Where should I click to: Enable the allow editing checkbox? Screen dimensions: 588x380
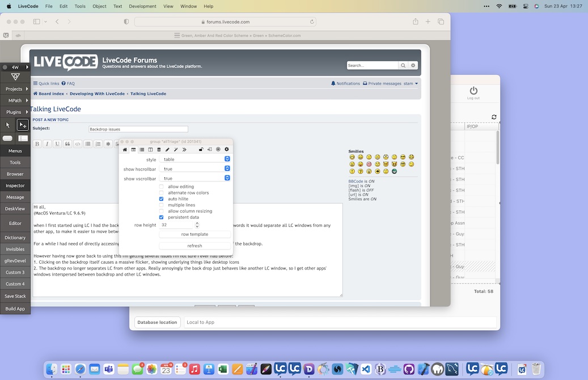click(162, 187)
